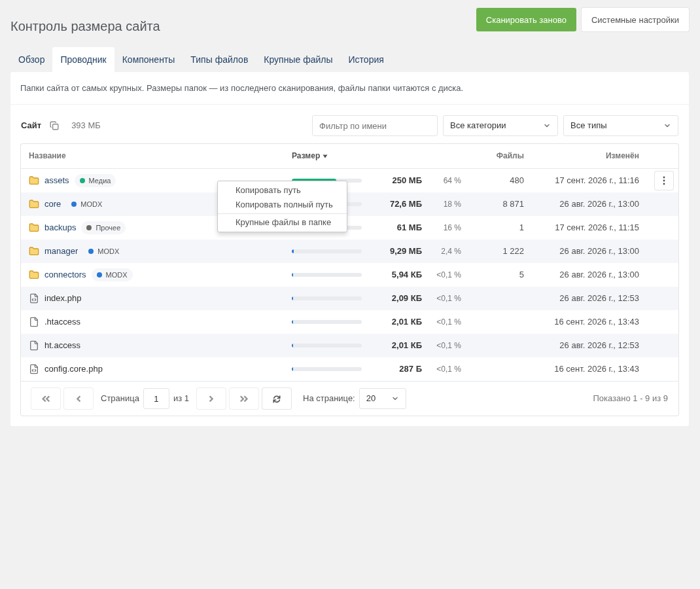Sort by the Изменён column header
The height and width of the screenshot is (589, 700).
pyautogui.click(x=622, y=155)
